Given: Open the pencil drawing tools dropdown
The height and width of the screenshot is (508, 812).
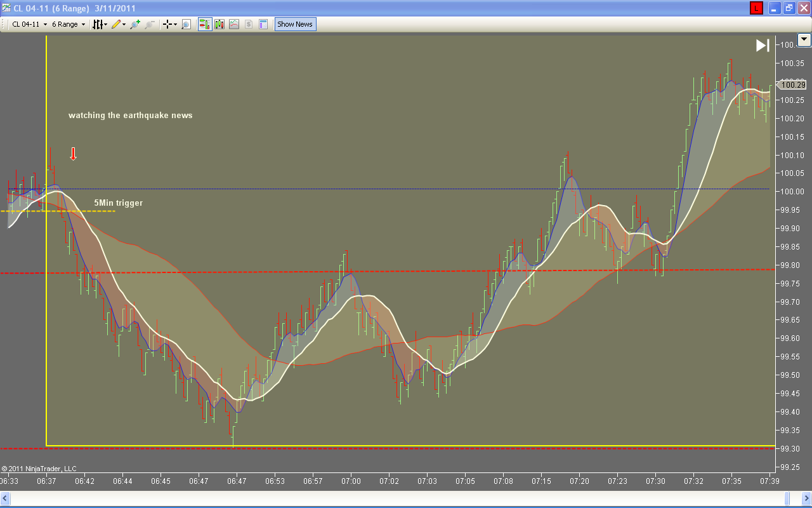Looking at the screenshot, I should click(x=119, y=24).
